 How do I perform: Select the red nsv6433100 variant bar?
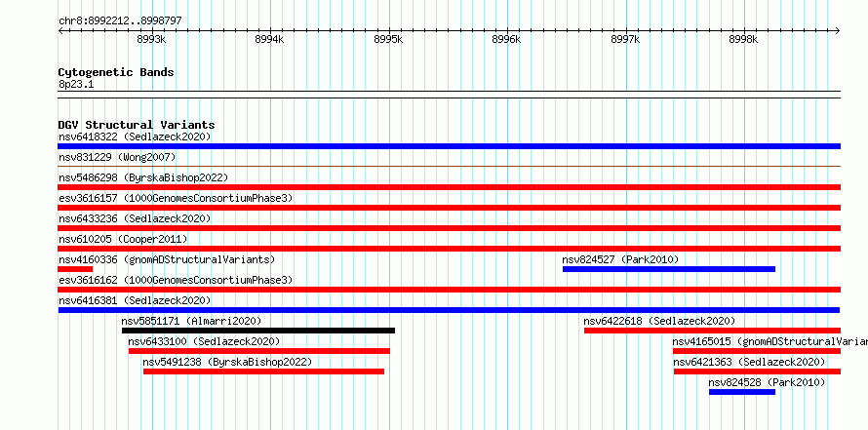tap(259, 351)
